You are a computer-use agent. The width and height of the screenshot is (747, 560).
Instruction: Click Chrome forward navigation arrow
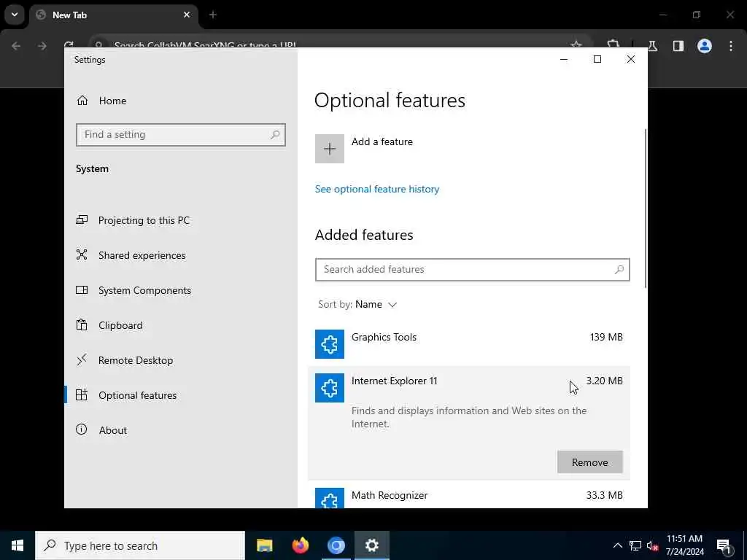coord(42,46)
